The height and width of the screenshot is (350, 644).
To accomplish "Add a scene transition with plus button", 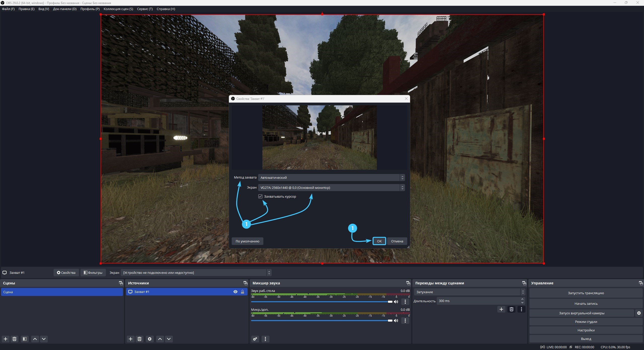I will pyautogui.click(x=501, y=309).
